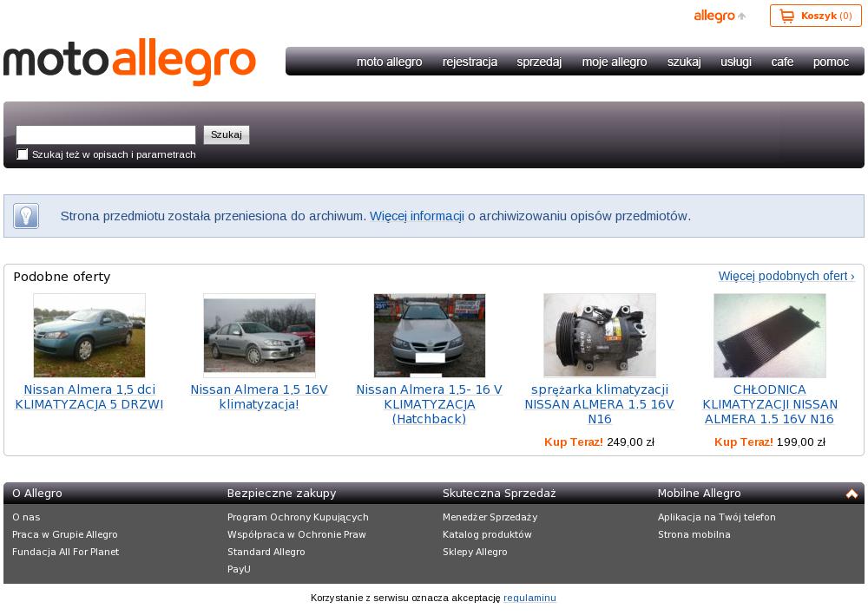
Task: Click the 'Mobilne Allegro' footer heading
Action: coord(699,494)
